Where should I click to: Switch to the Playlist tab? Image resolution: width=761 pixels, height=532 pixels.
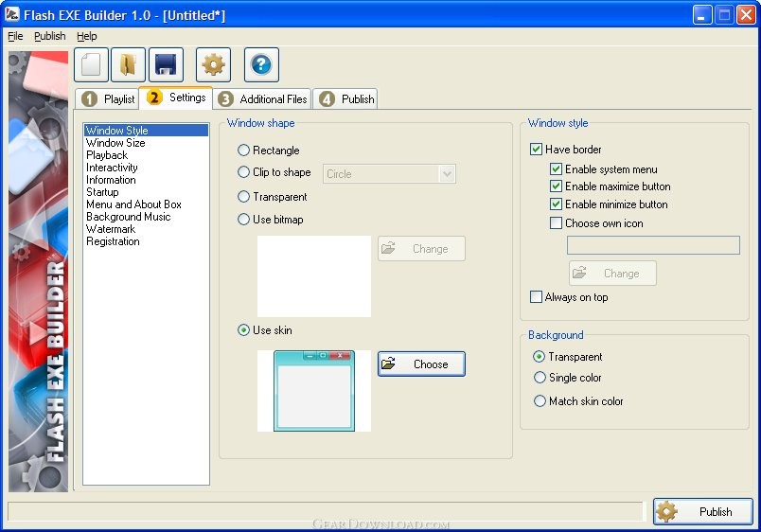pyautogui.click(x=108, y=98)
